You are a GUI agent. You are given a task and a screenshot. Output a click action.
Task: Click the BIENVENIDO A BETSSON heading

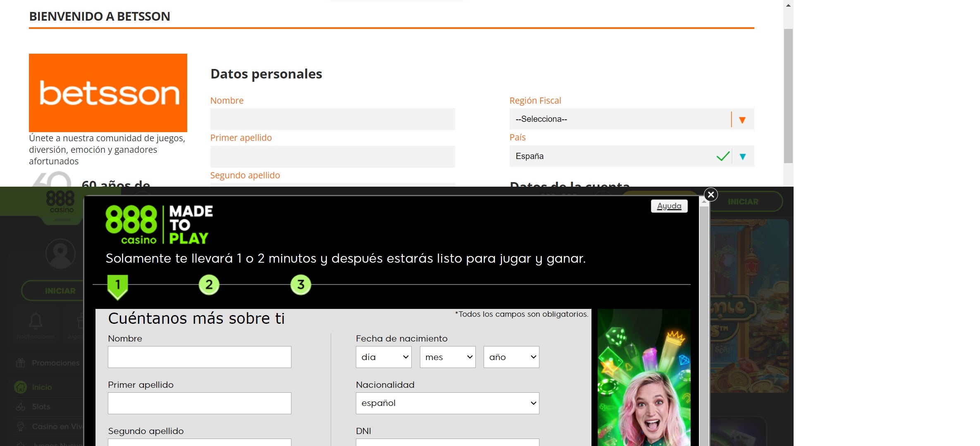pyautogui.click(x=100, y=17)
